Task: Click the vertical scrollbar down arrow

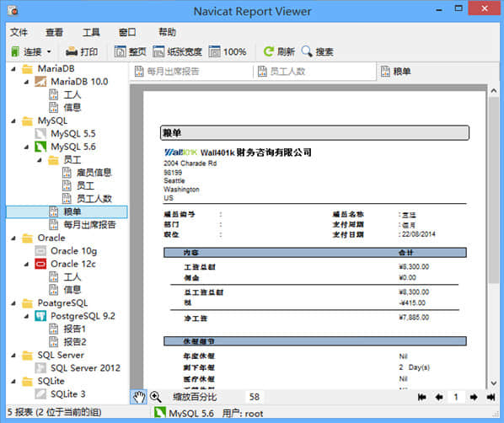Action: [494, 383]
